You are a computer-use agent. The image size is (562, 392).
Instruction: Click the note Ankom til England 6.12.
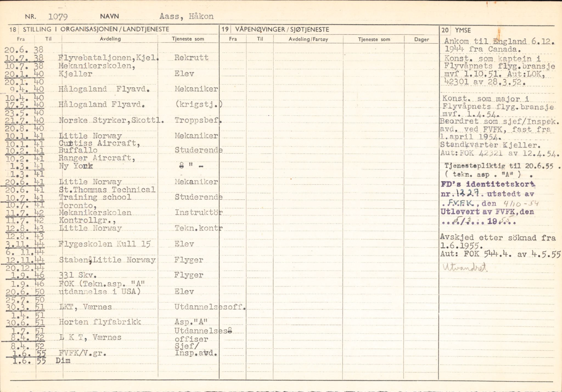pos(499,41)
